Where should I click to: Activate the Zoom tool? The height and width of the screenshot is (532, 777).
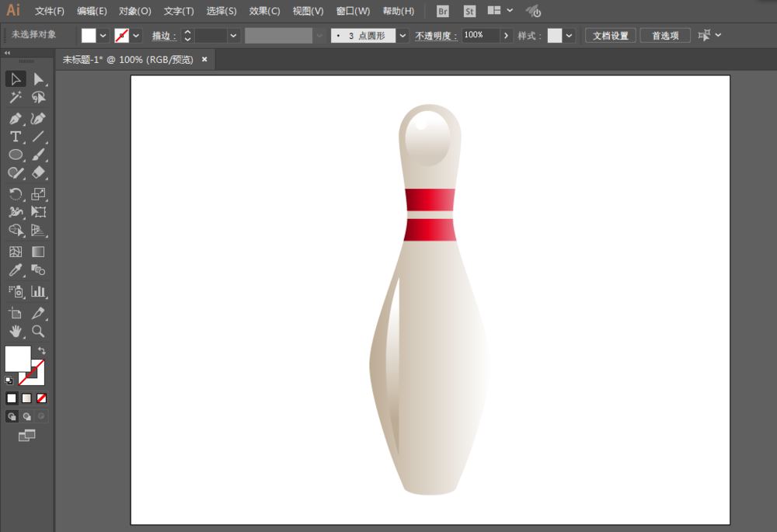tap(37, 331)
